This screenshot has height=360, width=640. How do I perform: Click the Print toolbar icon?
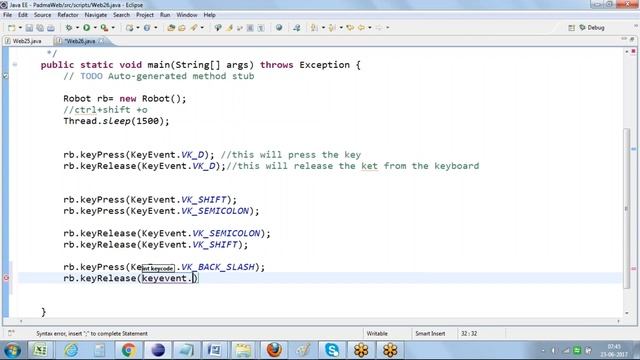pos(51,28)
